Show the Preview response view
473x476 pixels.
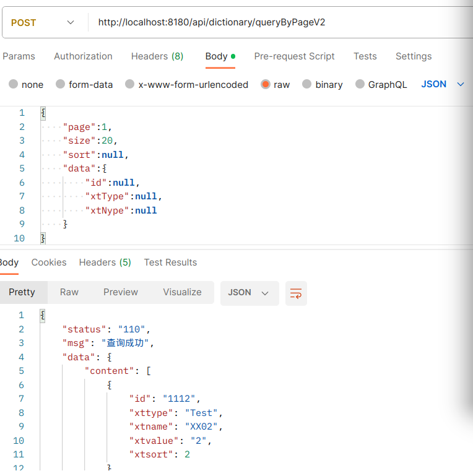tap(121, 292)
